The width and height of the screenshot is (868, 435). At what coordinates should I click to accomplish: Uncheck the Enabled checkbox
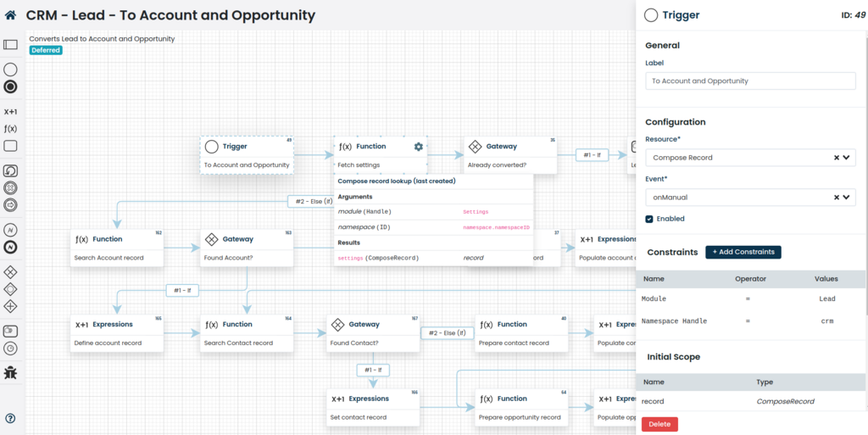[649, 219]
